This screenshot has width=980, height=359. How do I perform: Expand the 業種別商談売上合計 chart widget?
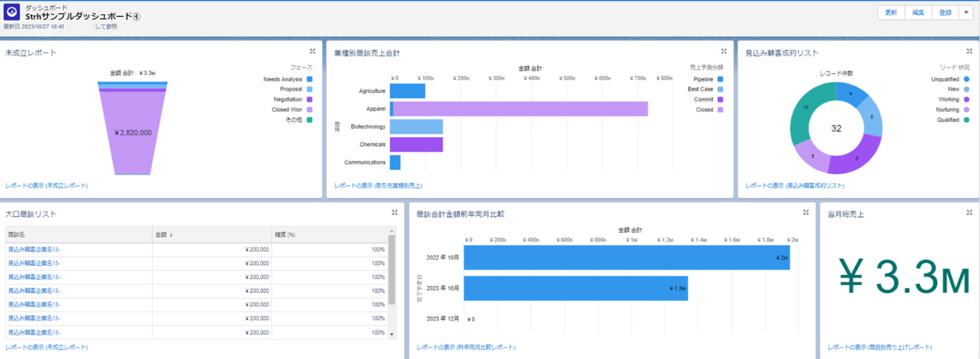click(x=724, y=52)
